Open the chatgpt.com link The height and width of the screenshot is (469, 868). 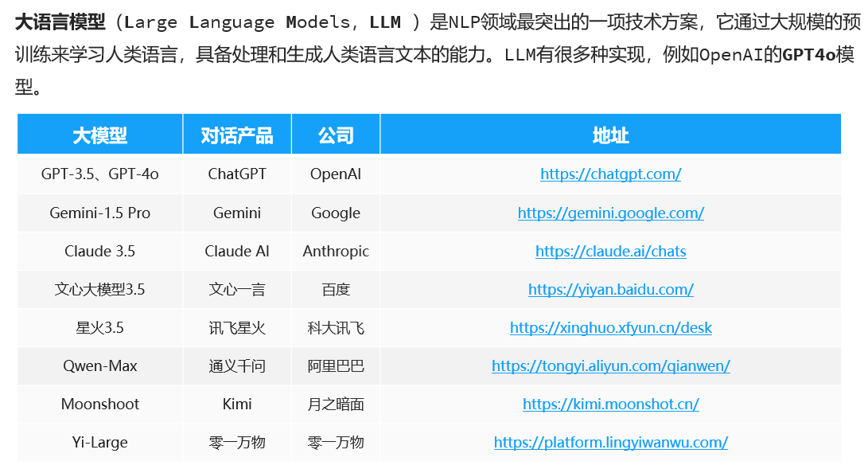pyautogui.click(x=610, y=174)
